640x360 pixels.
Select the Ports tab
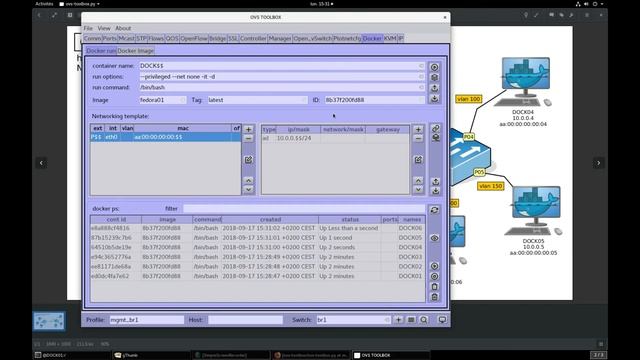[109, 38]
